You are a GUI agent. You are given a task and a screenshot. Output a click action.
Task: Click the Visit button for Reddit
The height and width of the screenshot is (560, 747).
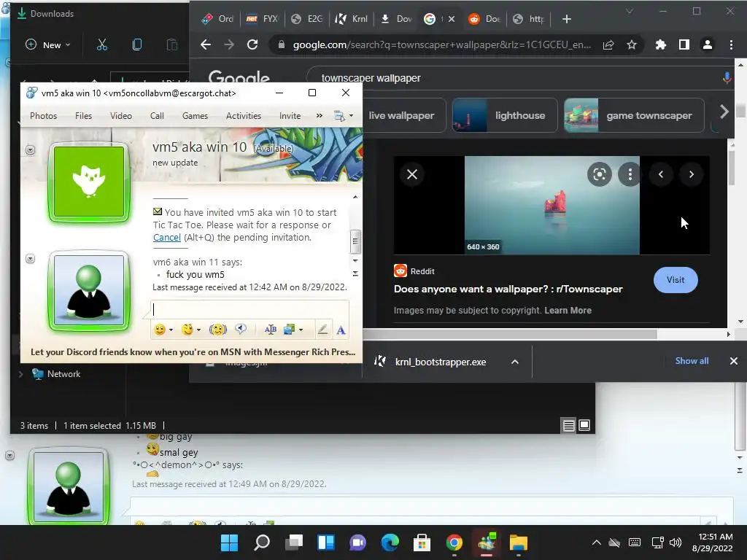tap(676, 280)
